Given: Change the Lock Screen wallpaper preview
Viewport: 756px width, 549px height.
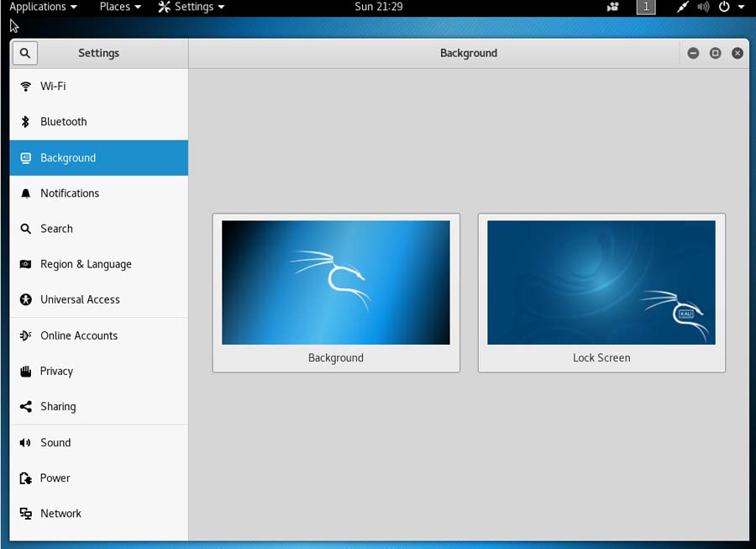Looking at the screenshot, I should point(601,283).
